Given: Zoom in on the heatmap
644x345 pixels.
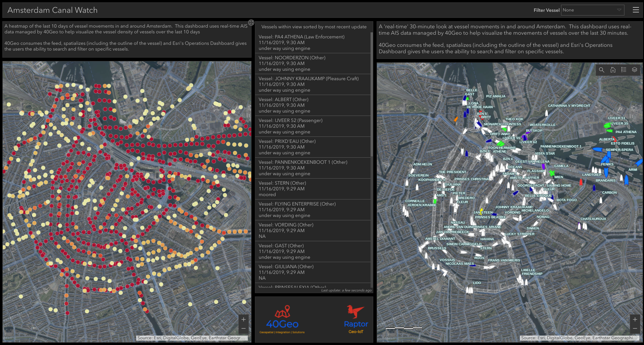Looking at the screenshot, I should 243,319.
